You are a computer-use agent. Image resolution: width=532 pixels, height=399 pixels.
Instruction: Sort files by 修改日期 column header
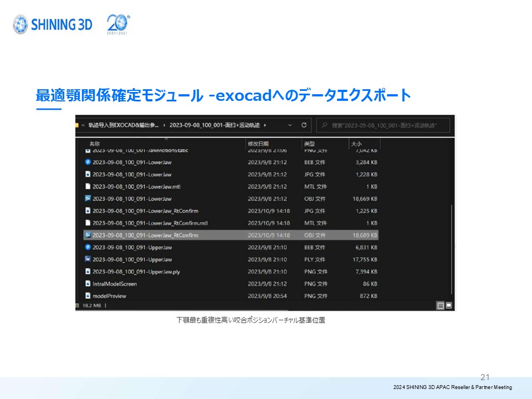click(258, 144)
